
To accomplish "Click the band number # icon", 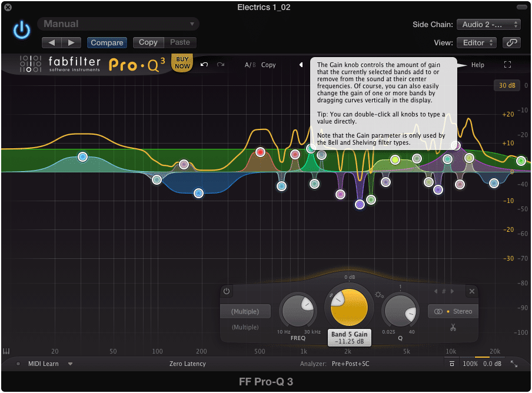I will point(444,291).
